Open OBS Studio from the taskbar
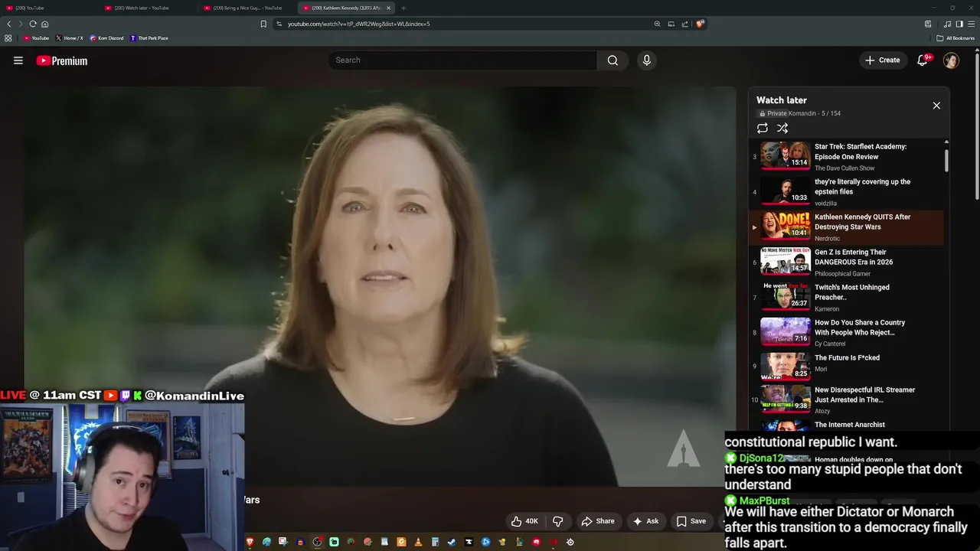This screenshot has width=980, height=551. click(316, 542)
